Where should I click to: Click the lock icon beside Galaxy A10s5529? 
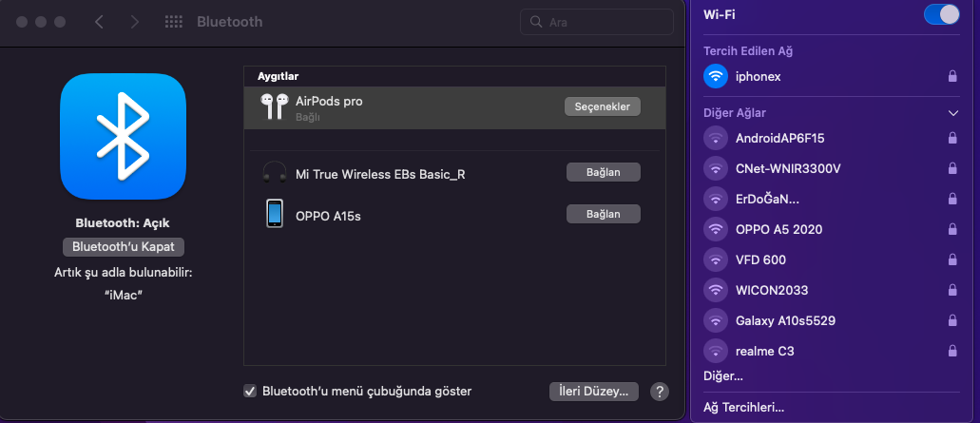click(952, 320)
